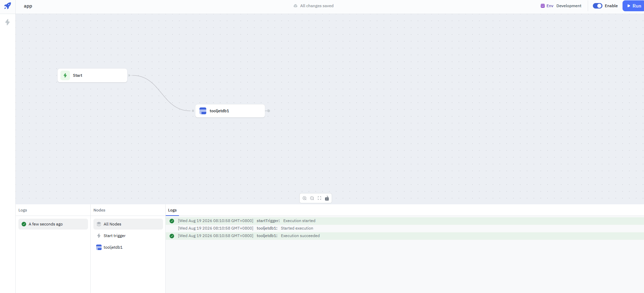Click the tooljetdb1 node input handle
This screenshot has width=644, height=293.
(193, 111)
